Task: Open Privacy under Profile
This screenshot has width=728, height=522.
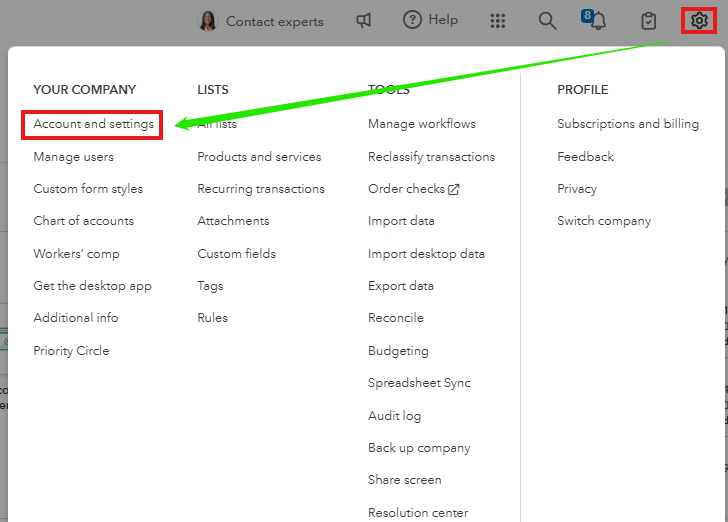Action: pyautogui.click(x=577, y=189)
